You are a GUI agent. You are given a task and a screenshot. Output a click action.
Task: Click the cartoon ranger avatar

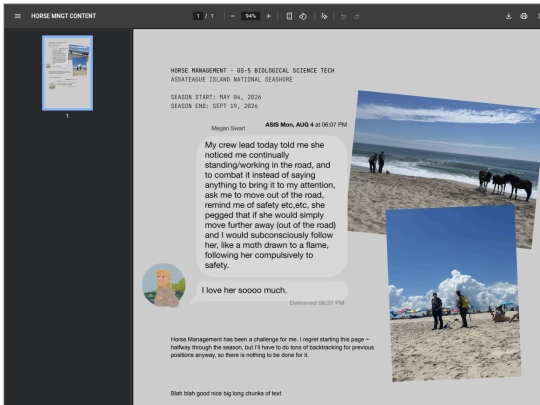click(164, 285)
